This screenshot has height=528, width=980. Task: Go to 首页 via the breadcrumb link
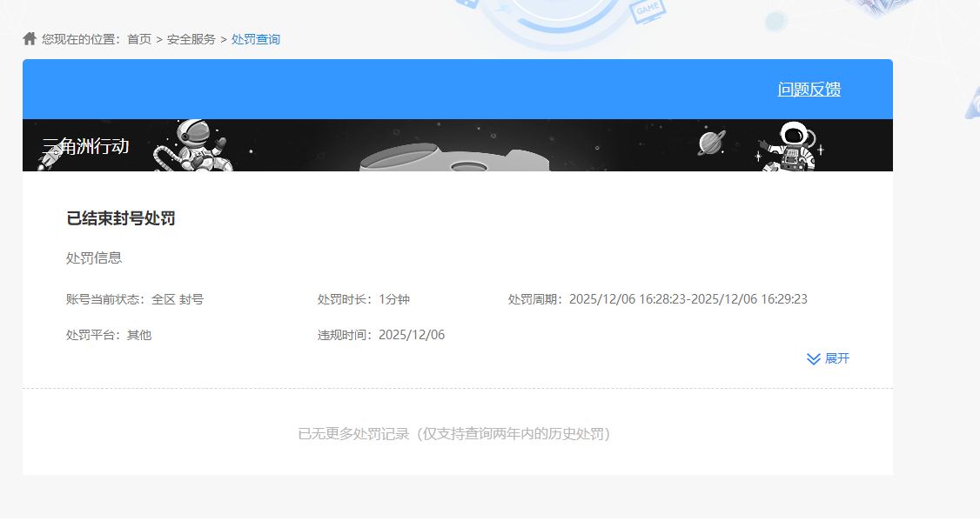click(138, 39)
